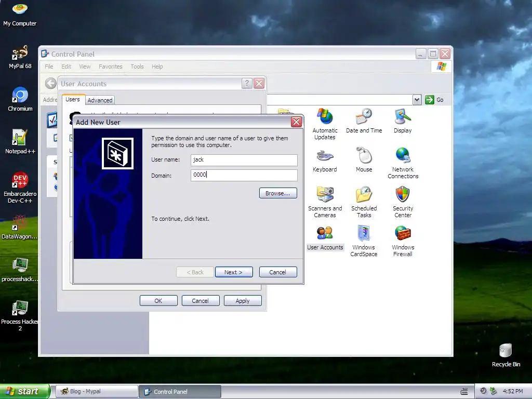Viewport: 532px width, 399px height.
Task: Expand the address bar dropdown arrow
Action: [417, 100]
